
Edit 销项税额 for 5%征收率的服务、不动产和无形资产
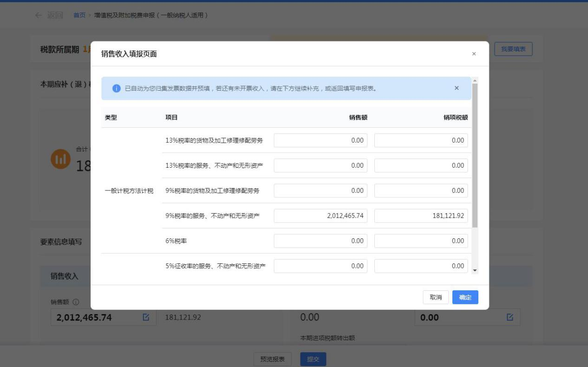pyautogui.click(x=421, y=266)
